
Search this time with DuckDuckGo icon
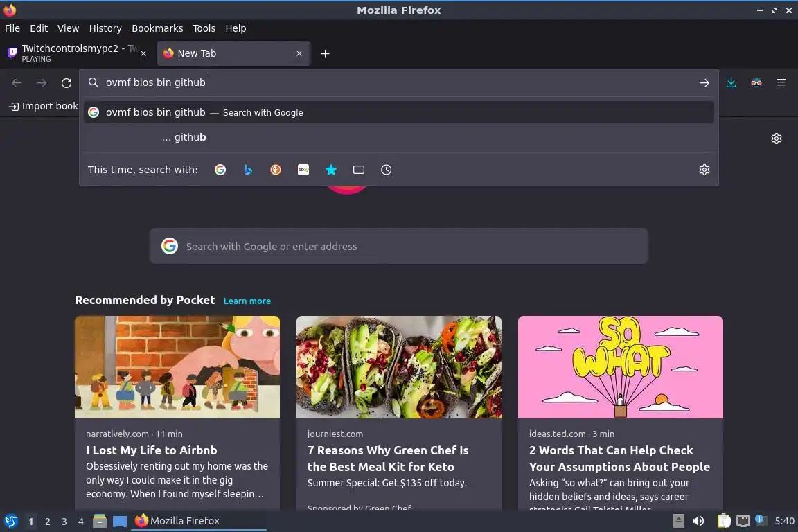point(275,170)
